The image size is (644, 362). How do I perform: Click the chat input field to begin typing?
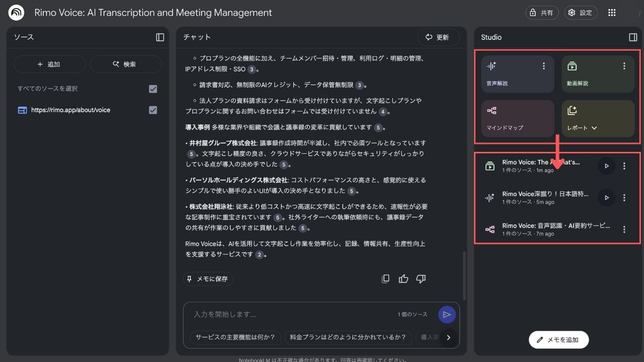point(292,314)
